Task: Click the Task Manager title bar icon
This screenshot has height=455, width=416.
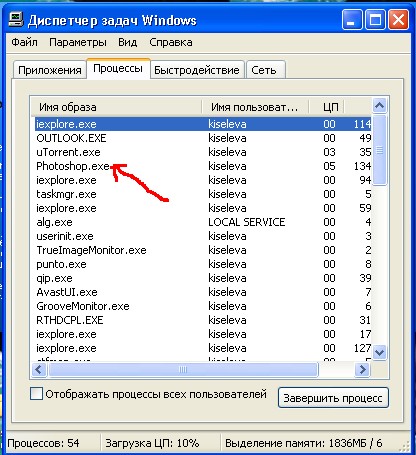Action: coord(16,20)
